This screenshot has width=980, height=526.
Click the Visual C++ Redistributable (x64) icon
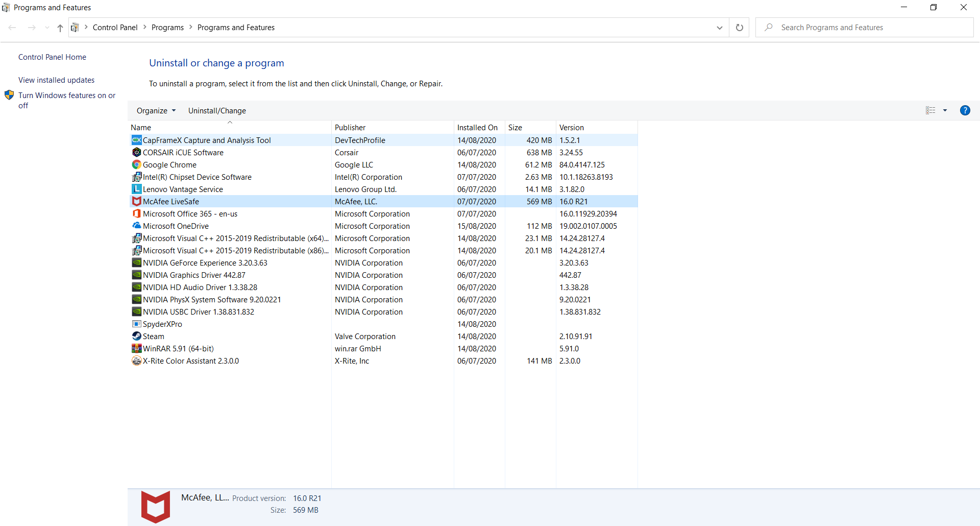click(136, 238)
